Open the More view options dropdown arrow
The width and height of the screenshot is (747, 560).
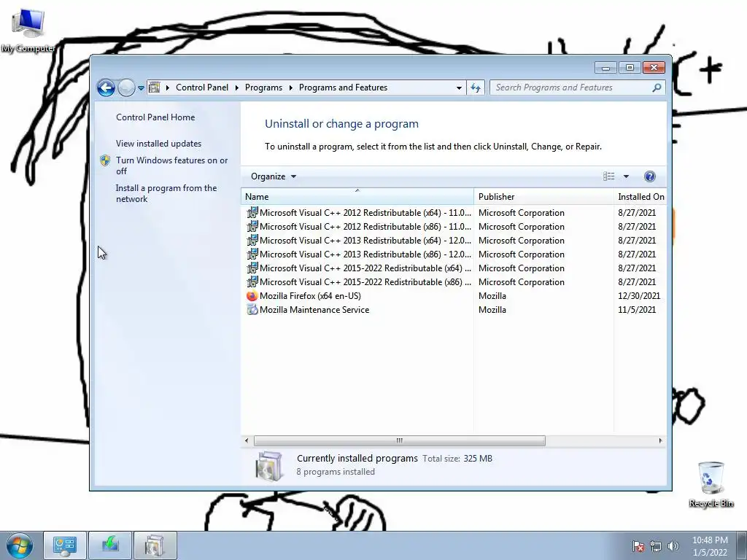pyautogui.click(x=626, y=176)
